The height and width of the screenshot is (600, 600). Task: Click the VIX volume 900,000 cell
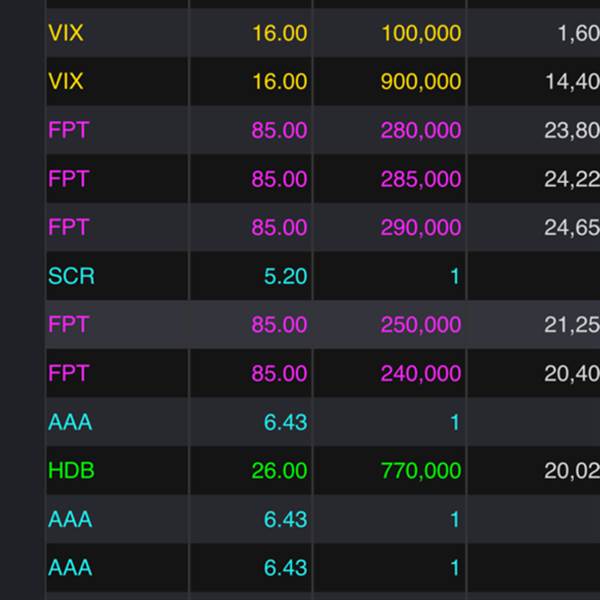(420, 82)
